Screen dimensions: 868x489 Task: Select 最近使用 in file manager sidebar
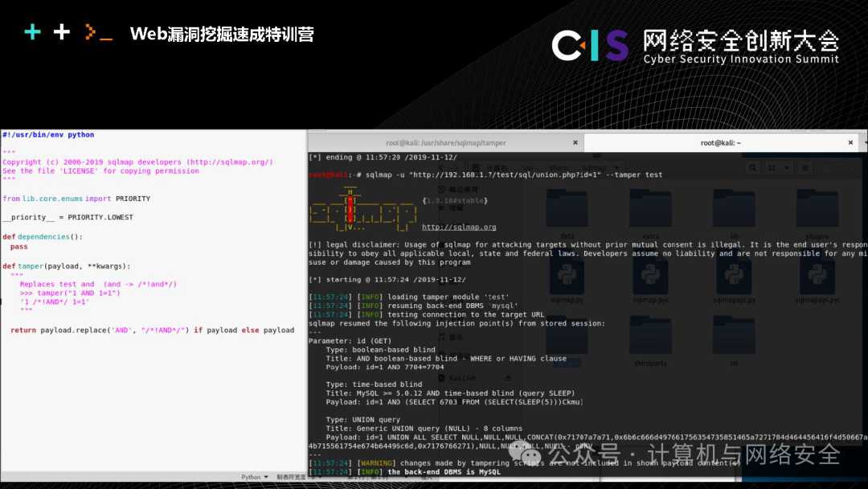click(x=458, y=189)
